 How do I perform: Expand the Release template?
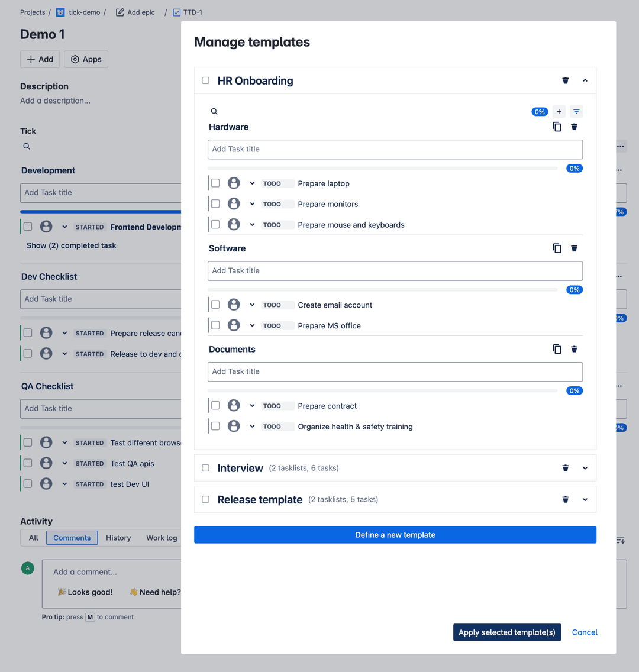pyautogui.click(x=585, y=499)
